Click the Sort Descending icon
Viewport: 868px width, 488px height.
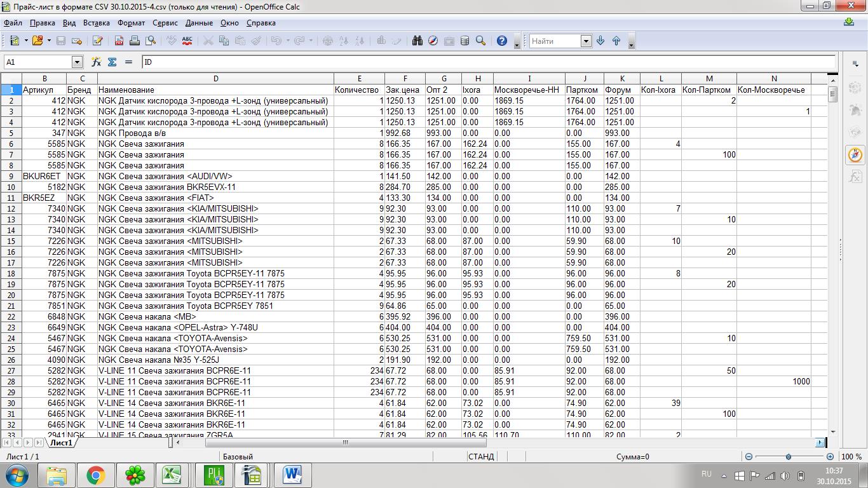(x=360, y=41)
